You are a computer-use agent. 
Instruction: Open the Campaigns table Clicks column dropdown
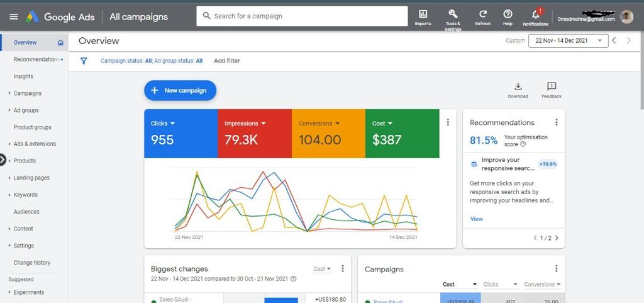point(501,285)
